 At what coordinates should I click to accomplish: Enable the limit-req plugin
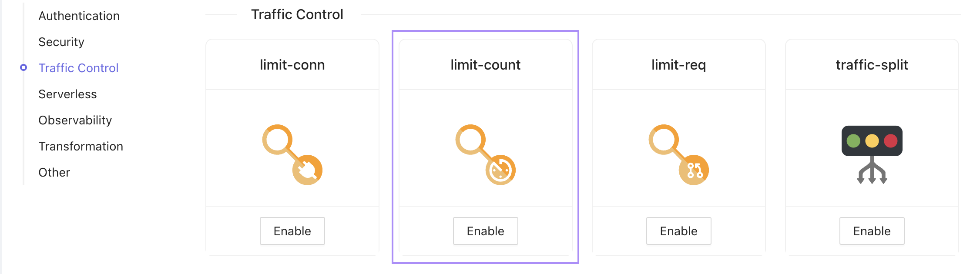pos(678,231)
